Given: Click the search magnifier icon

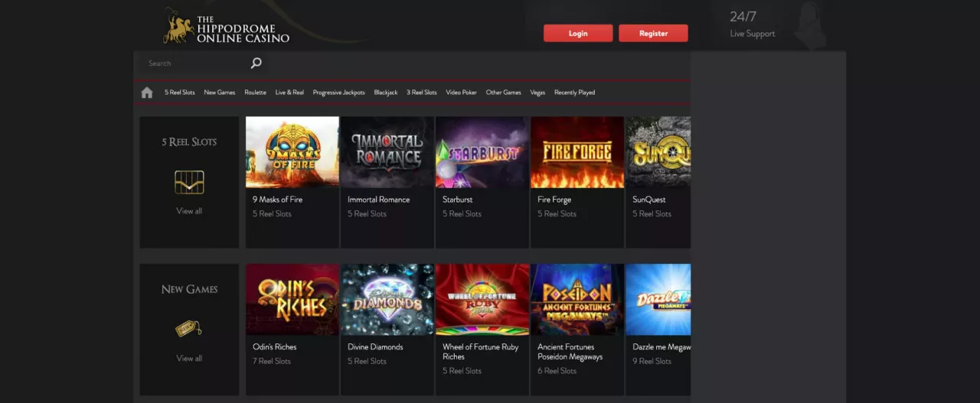Looking at the screenshot, I should (x=256, y=63).
